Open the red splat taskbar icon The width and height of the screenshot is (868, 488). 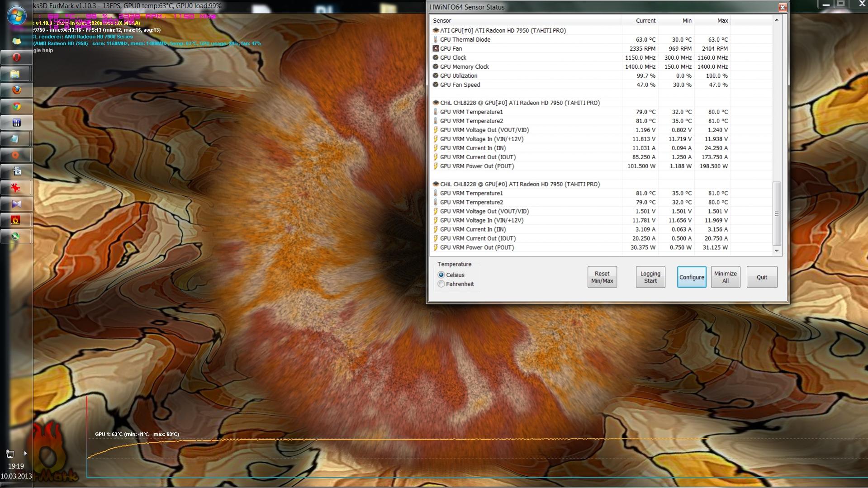pyautogui.click(x=16, y=188)
